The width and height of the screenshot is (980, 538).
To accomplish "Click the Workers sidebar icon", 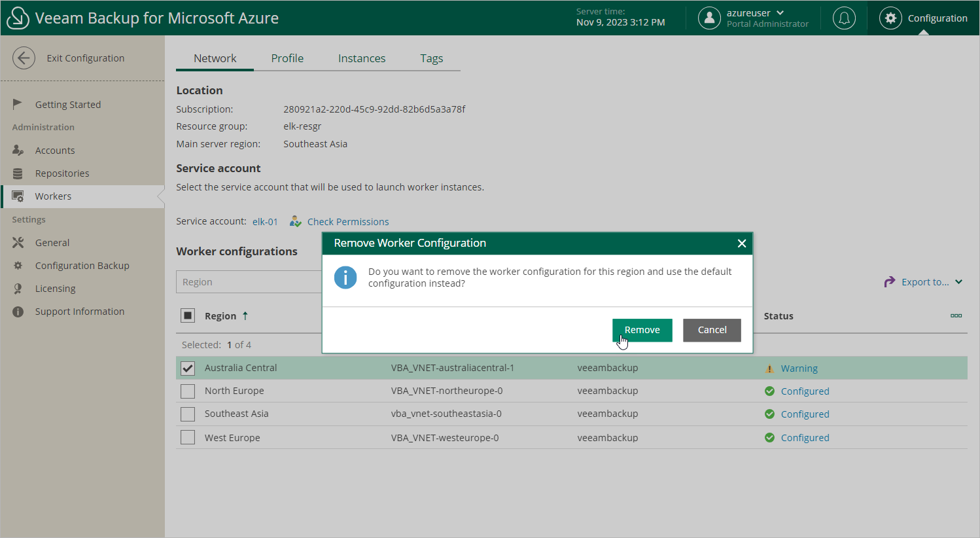I will click(18, 196).
